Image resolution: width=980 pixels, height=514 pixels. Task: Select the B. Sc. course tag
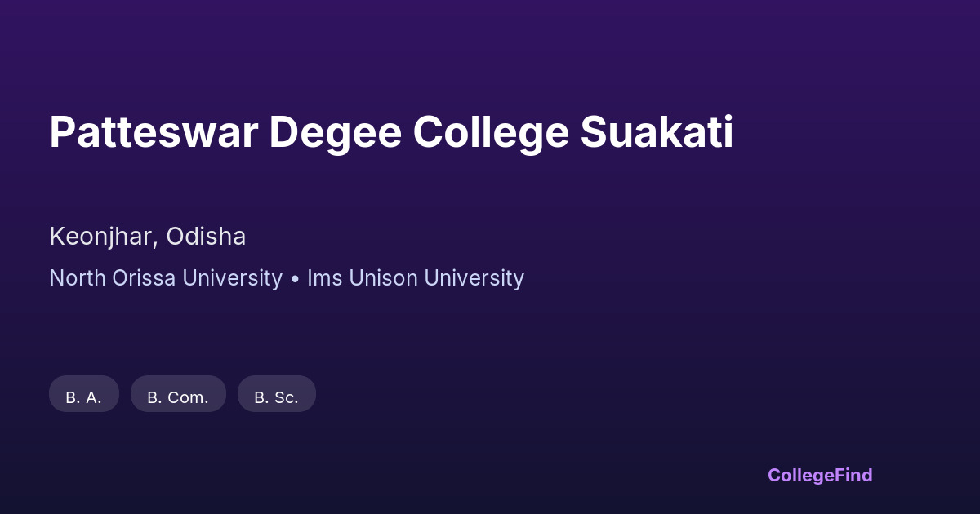point(276,395)
